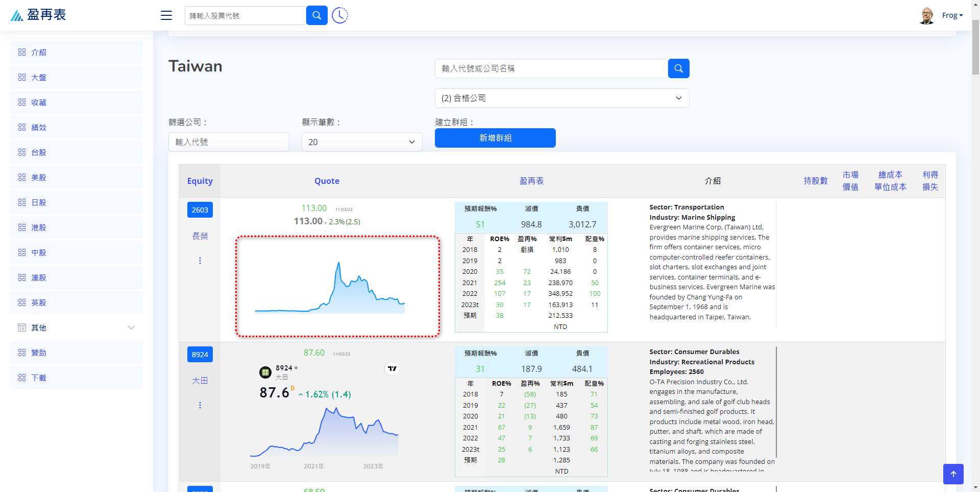This screenshot has height=492, width=980.
Task: Click the 盈再表 logo
Action: tap(38, 15)
